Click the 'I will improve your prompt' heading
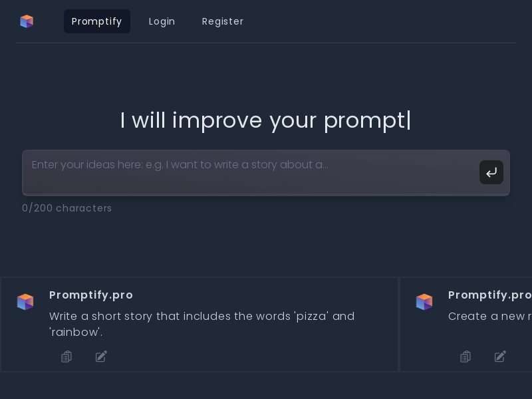This screenshot has width=532, height=399. (x=265, y=120)
